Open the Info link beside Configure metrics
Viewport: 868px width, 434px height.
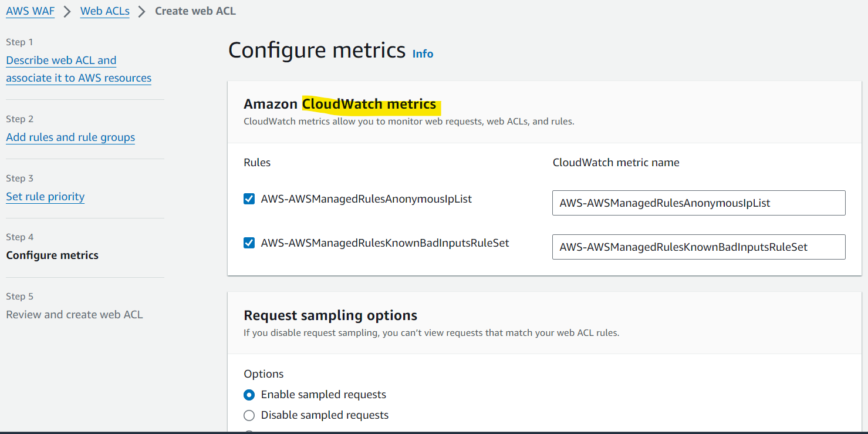pos(423,53)
